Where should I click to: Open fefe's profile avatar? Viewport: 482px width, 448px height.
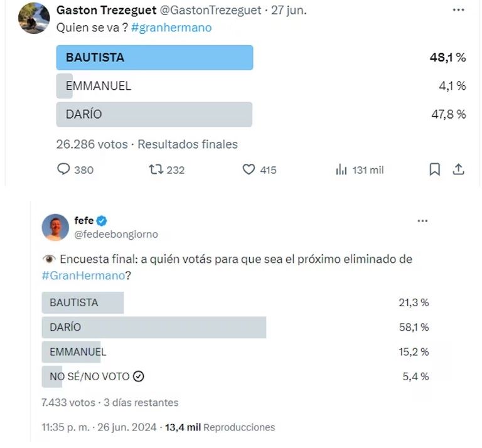point(55,227)
